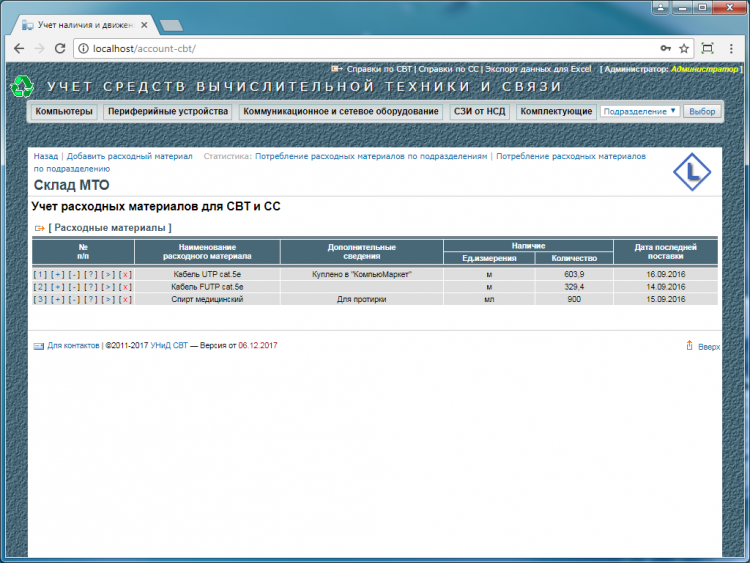Click the date 15.09.2016 cell
Screen dimensions: 750x563
[x=666, y=299]
